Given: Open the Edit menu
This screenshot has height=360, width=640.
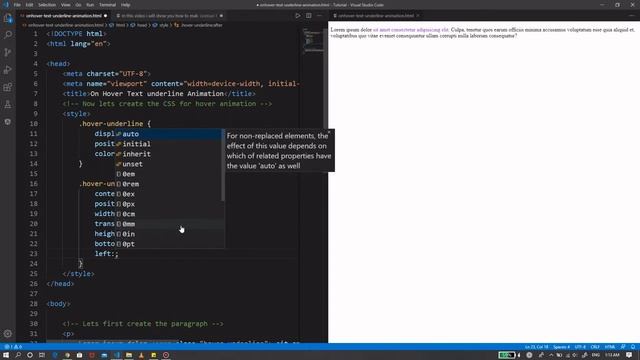Looking at the screenshot, I should pos(29,5).
